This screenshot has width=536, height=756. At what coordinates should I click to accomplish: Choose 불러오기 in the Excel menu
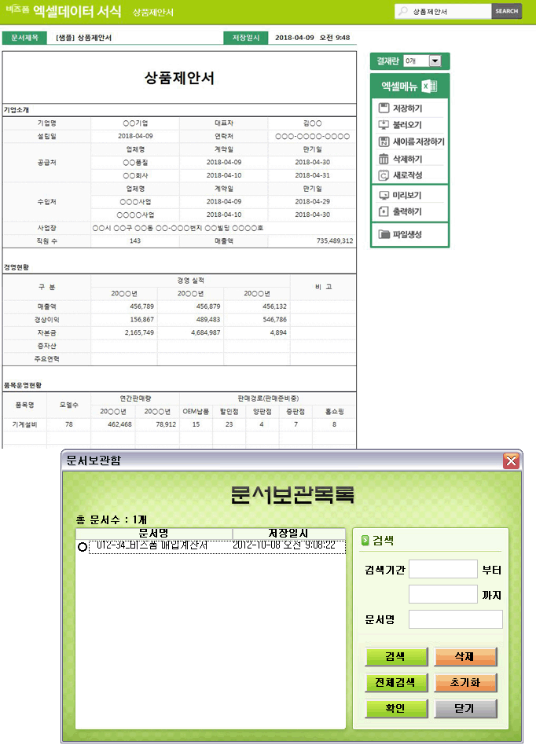[407, 124]
